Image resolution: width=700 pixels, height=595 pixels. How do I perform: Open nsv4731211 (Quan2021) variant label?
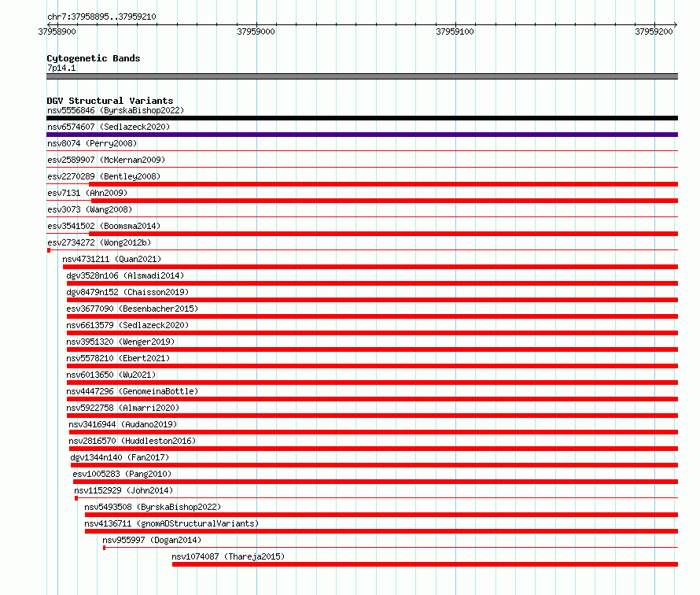click(112, 259)
